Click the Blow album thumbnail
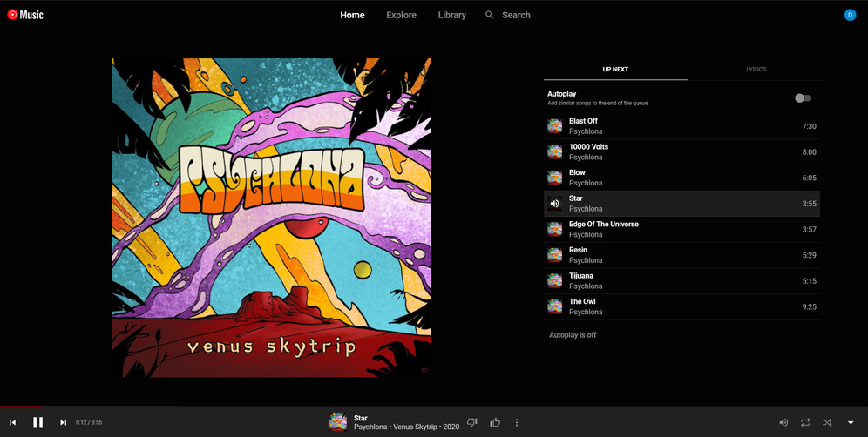Image resolution: width=868 pixels, height=437 pixels. pos(554,178)
